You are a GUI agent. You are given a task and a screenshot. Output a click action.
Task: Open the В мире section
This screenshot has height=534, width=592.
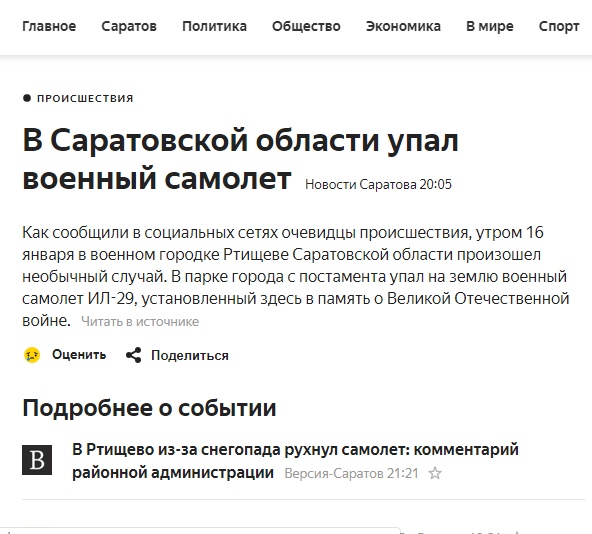coord(490,26)
